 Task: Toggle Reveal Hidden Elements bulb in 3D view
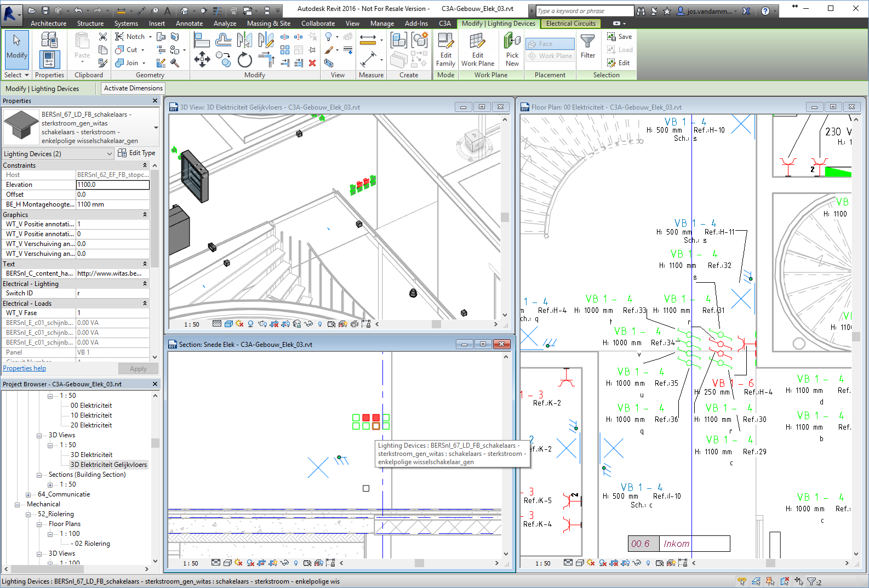tap(320, 324)
